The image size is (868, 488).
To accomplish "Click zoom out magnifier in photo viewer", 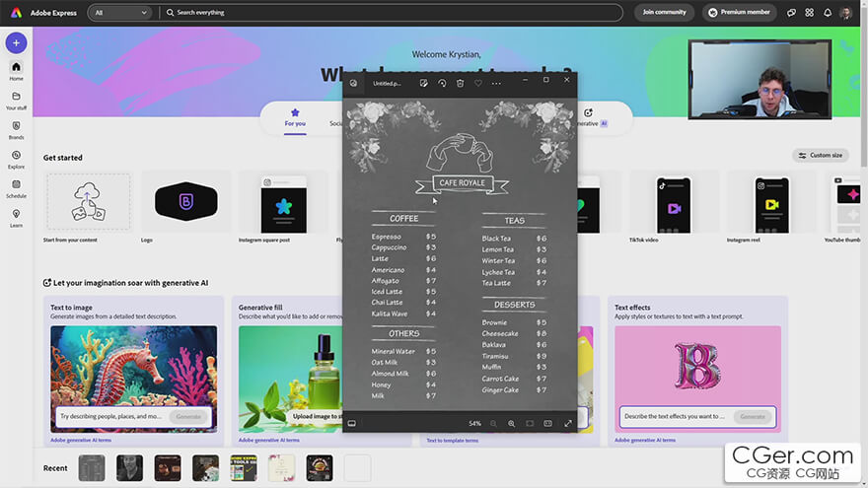I will (x=493, y=423).
